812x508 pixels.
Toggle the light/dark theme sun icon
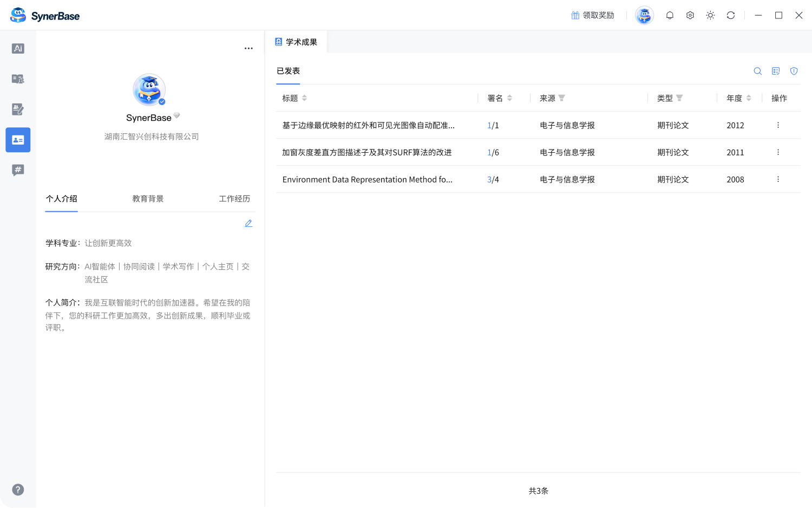coord(710,15)
